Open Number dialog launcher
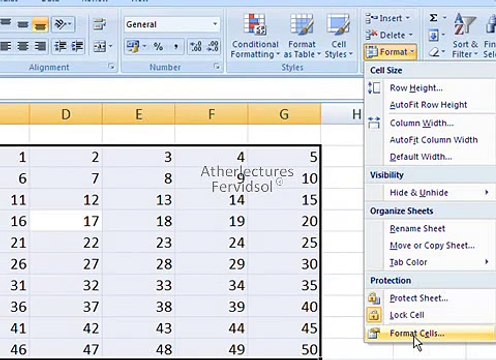The height and width of the screenshot is (360, 496). coord(217,67)
